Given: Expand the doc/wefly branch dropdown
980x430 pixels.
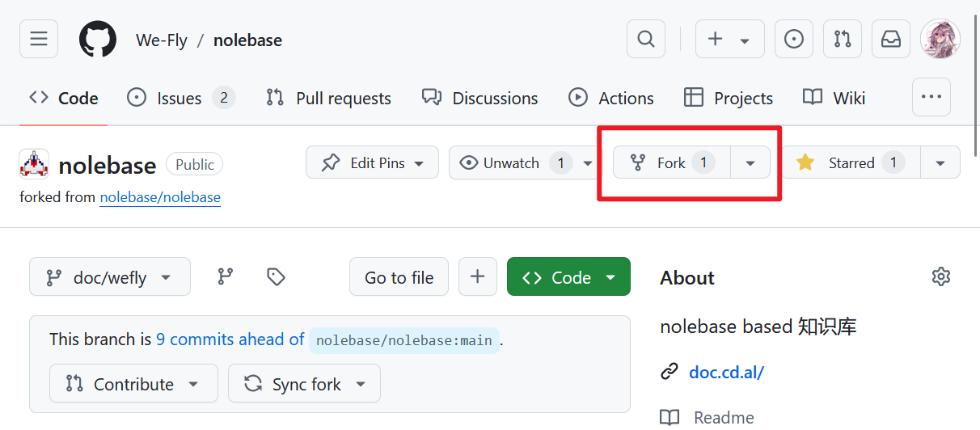Looking at the screenshot, I should (110, 277).
